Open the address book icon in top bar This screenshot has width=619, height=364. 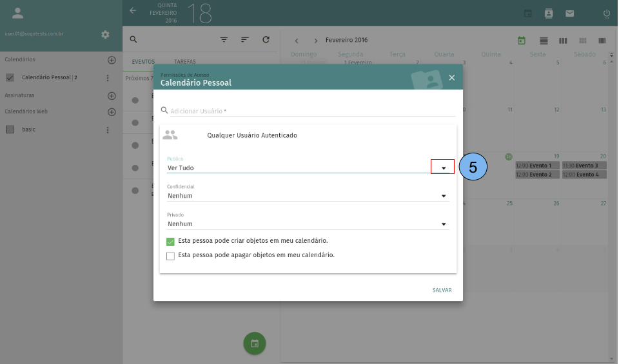point(549,13)
